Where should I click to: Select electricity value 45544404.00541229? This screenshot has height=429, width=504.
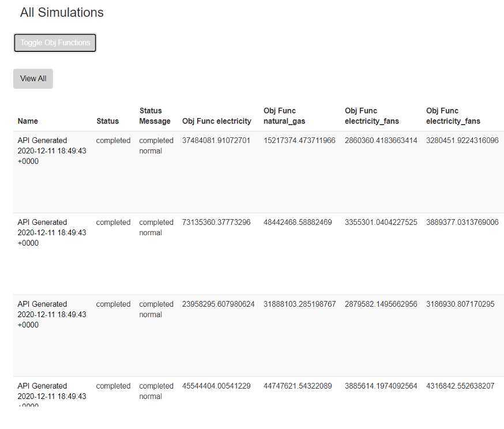(x=216, y=386)
